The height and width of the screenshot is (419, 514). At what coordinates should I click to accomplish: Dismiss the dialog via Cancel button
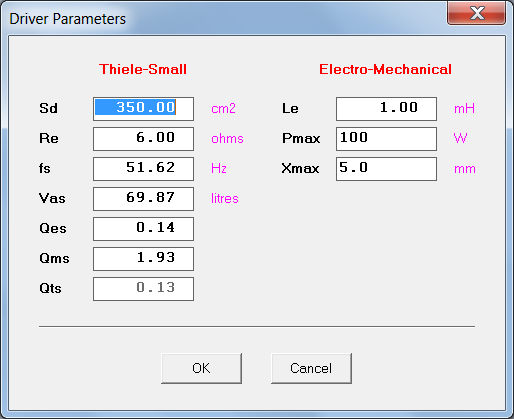311,368
